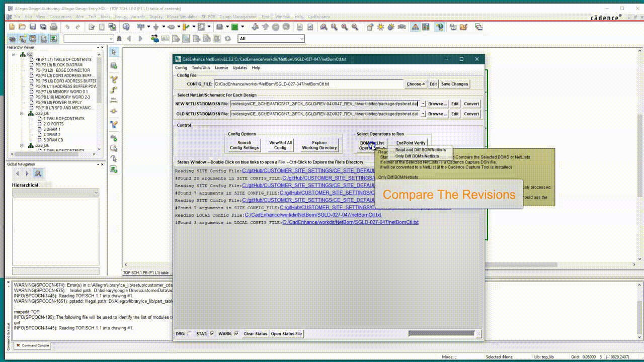This screenshot has height=362, width=644.
Task: Click the abc signal name tool icon
Action: point(114,100)
